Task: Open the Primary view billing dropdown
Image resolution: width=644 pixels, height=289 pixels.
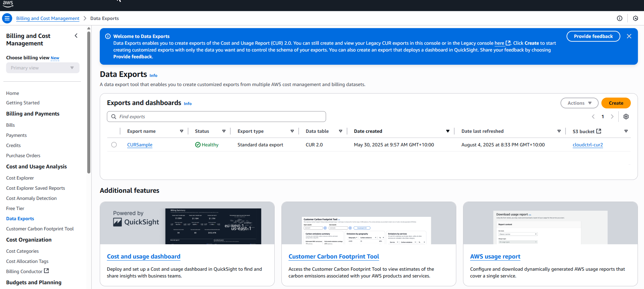Action: pos(43,68)
